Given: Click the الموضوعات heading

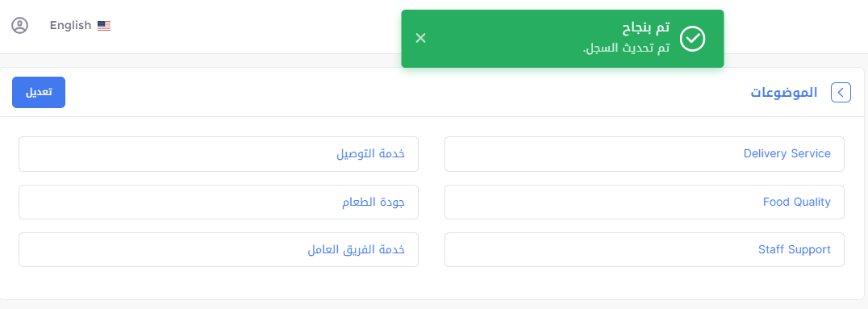Looking at the screenshot, I should pos(783,93).
